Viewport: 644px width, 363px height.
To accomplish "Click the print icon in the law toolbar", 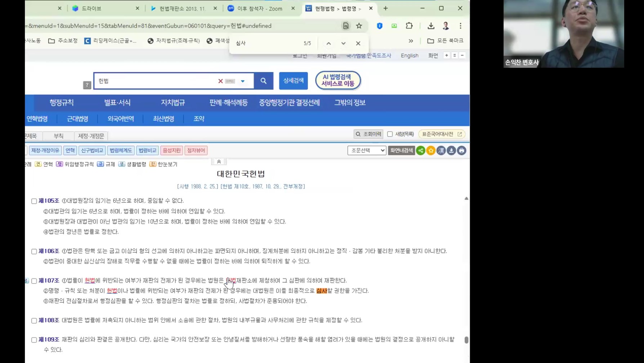I will point(461,151).
